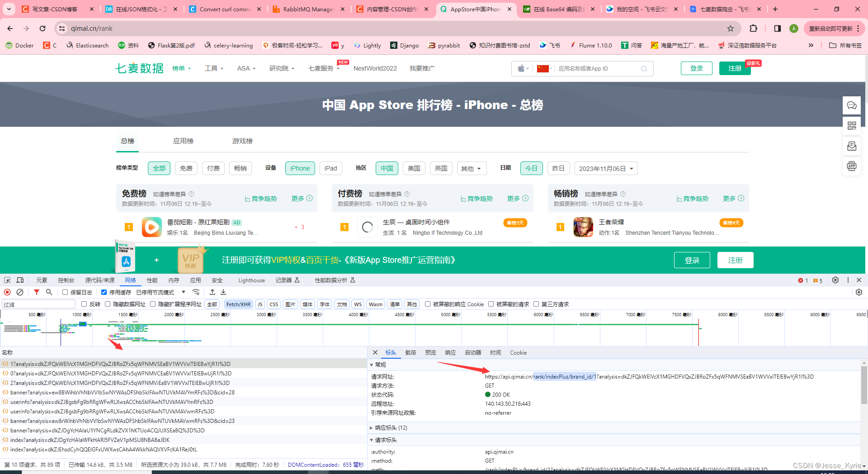The width and height of the screenshot is (868, 474).
Task: Select the iPad device filter
Action: click(x=330, y=168)
